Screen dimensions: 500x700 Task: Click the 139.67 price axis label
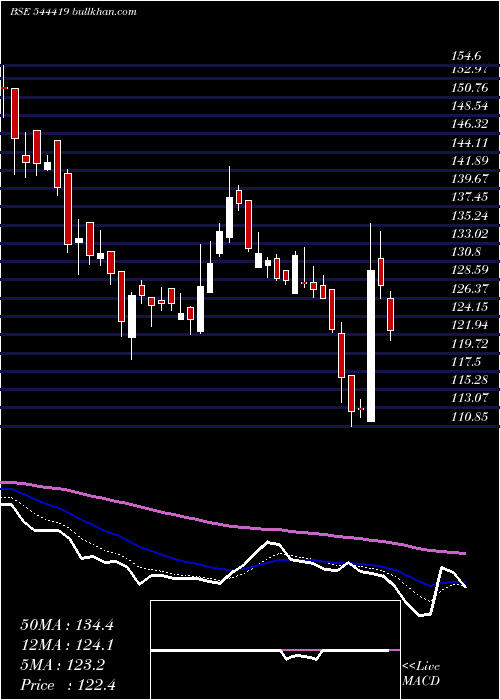coord(470,179)
